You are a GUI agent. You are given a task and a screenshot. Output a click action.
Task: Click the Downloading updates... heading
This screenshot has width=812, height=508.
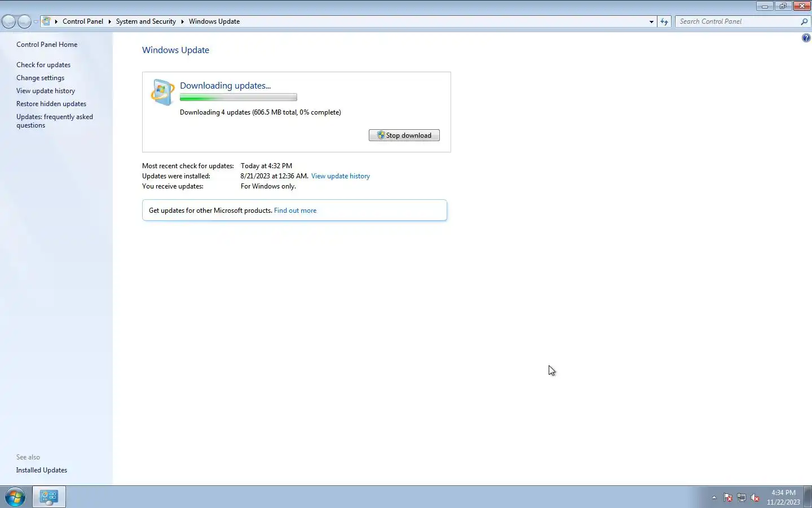click(226, 86)
